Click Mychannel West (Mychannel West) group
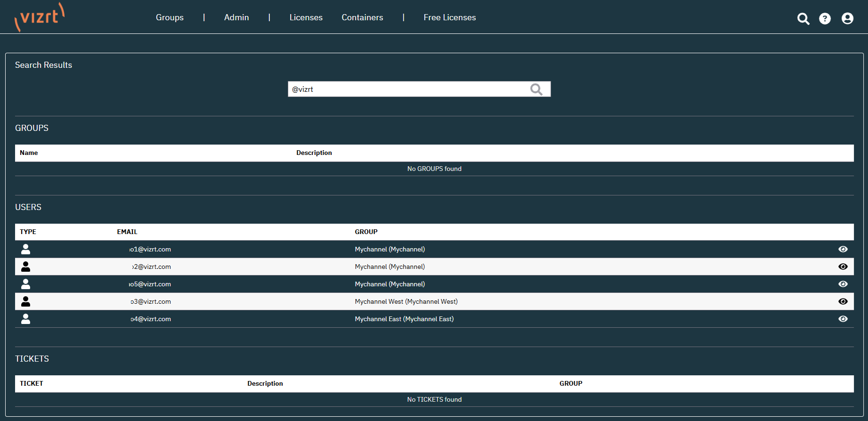This screenshot has height=421, width=868. [x=406, y=301]
